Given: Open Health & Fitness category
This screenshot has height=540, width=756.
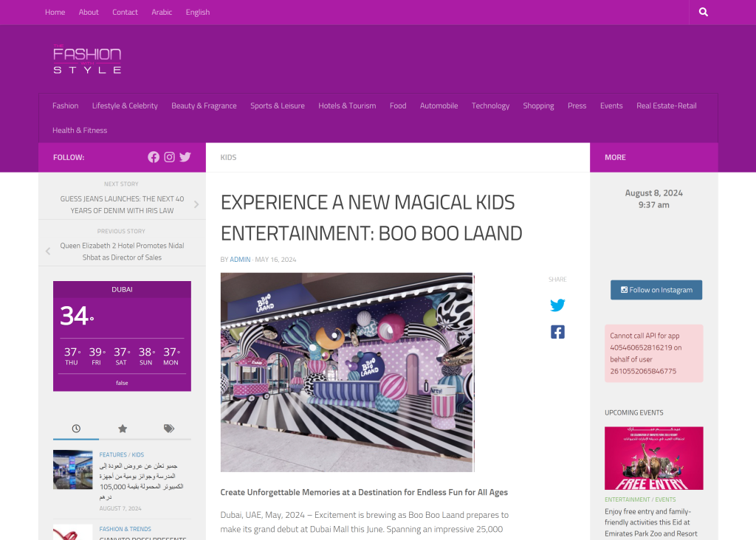Looking at the screenshot, I should click(80, 130).
